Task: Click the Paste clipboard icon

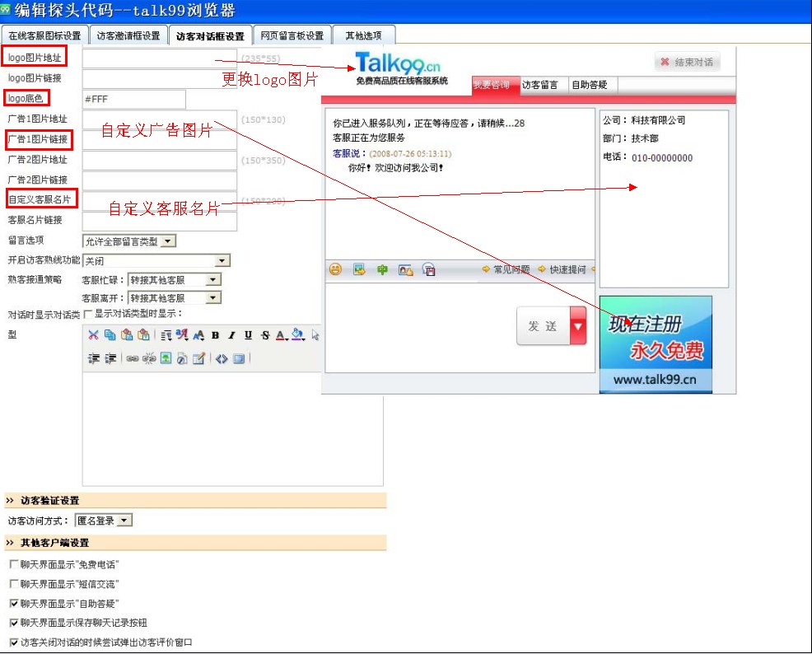Action: pos(126,335)
